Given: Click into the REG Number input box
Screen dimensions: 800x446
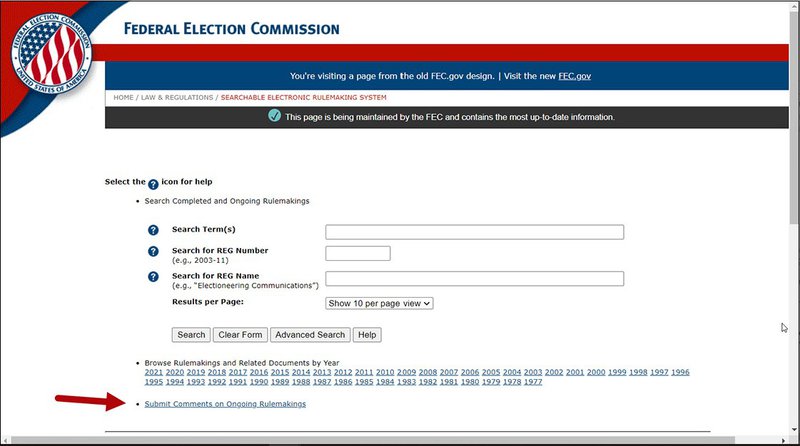Looking at the screenshot, I should [x=357, y=253].
